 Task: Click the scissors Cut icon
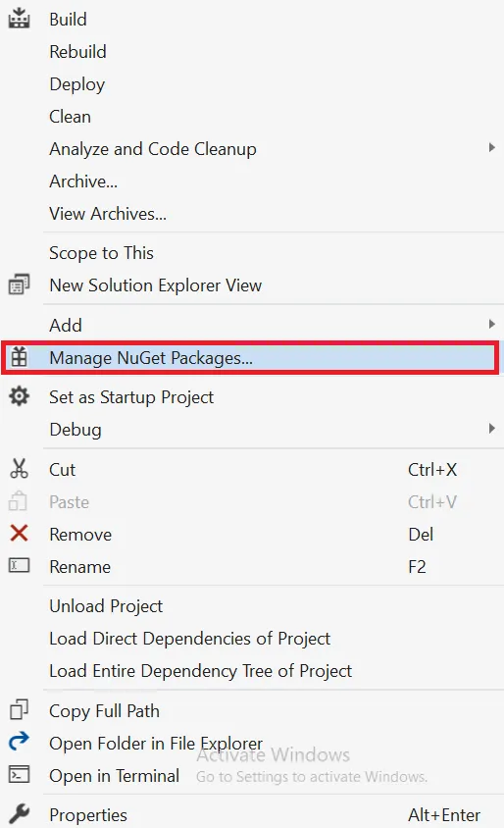click(19, 469)
